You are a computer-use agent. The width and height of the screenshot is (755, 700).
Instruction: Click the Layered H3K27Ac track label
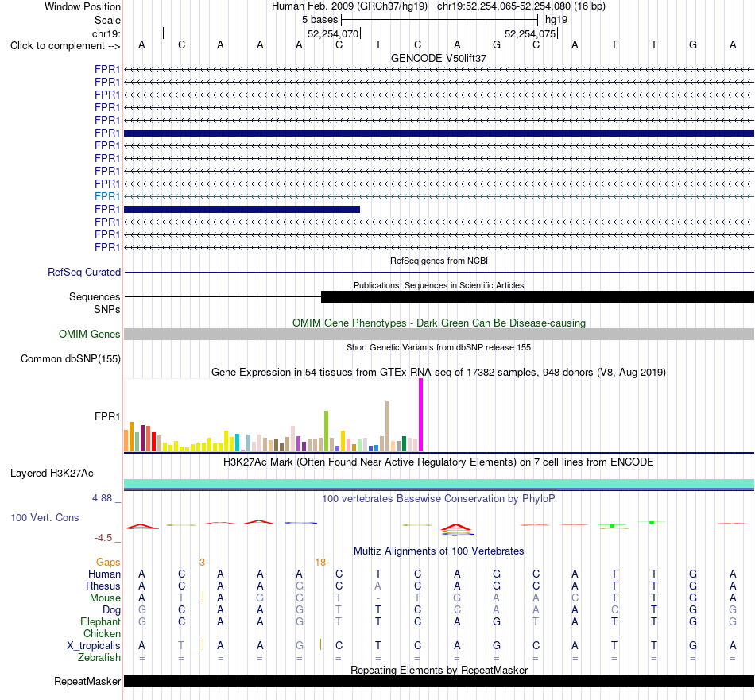coord(52,474)
